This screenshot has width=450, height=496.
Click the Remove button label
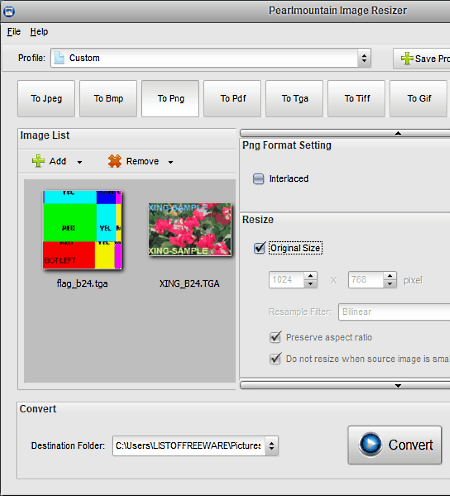(x=142, y=161)
